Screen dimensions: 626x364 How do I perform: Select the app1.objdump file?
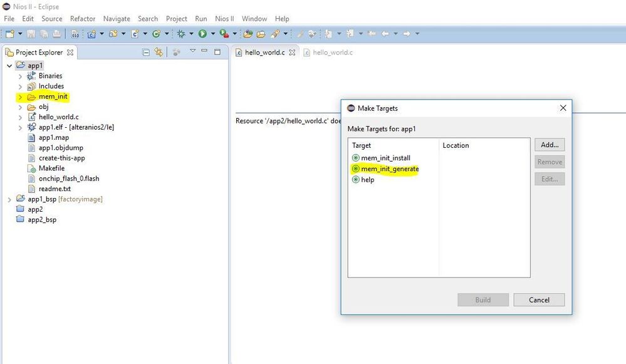click(x=61, y=148)
